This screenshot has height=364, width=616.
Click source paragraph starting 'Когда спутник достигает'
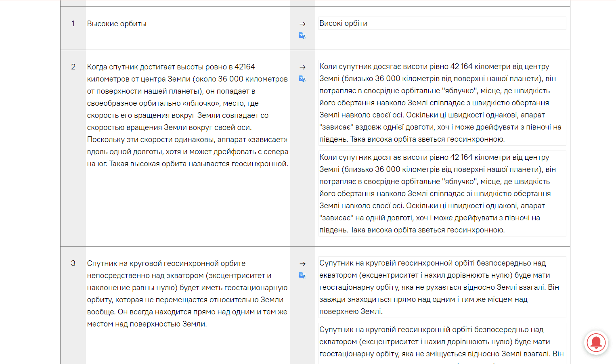click(187, 115)
